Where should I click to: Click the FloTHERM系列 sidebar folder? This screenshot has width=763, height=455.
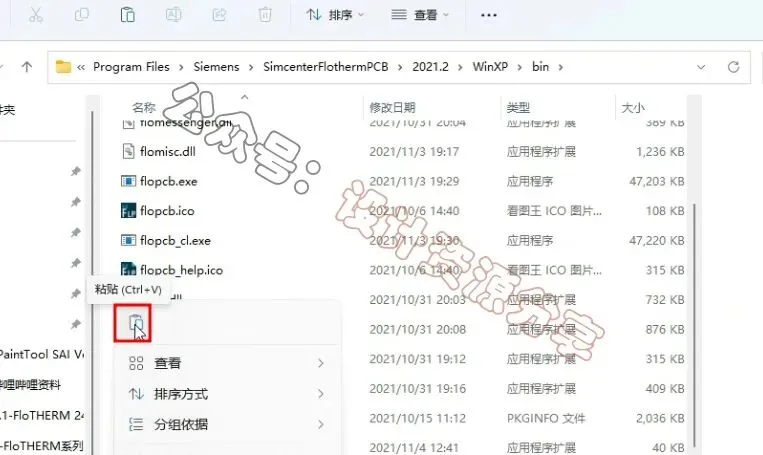click(x=41, y=445)
